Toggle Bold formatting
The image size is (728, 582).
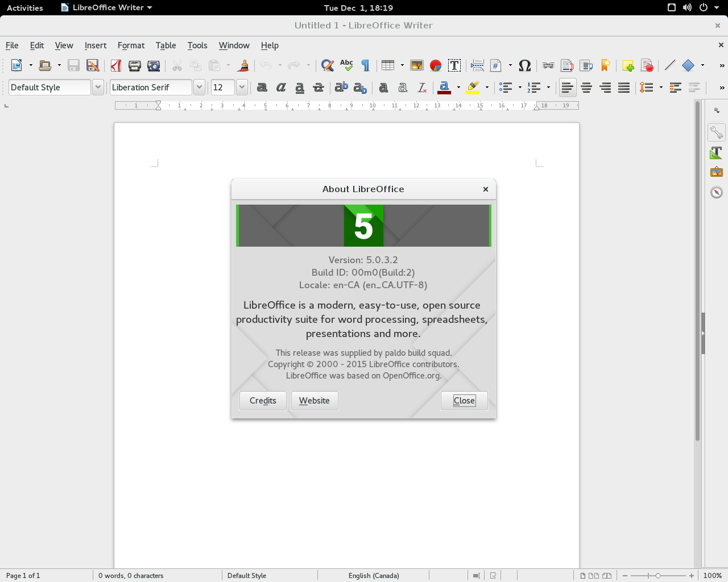(x=262, y=88)
